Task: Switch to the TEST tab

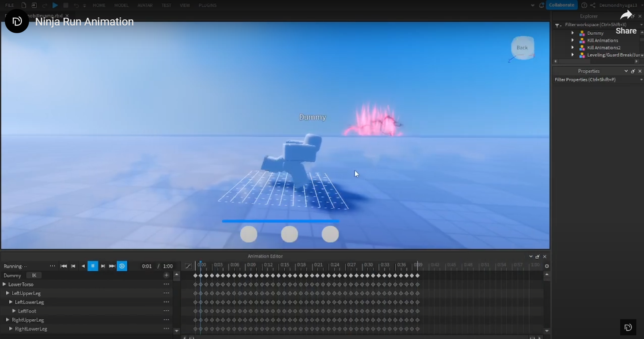Action: pyautogui.click(x=166, y=5)
